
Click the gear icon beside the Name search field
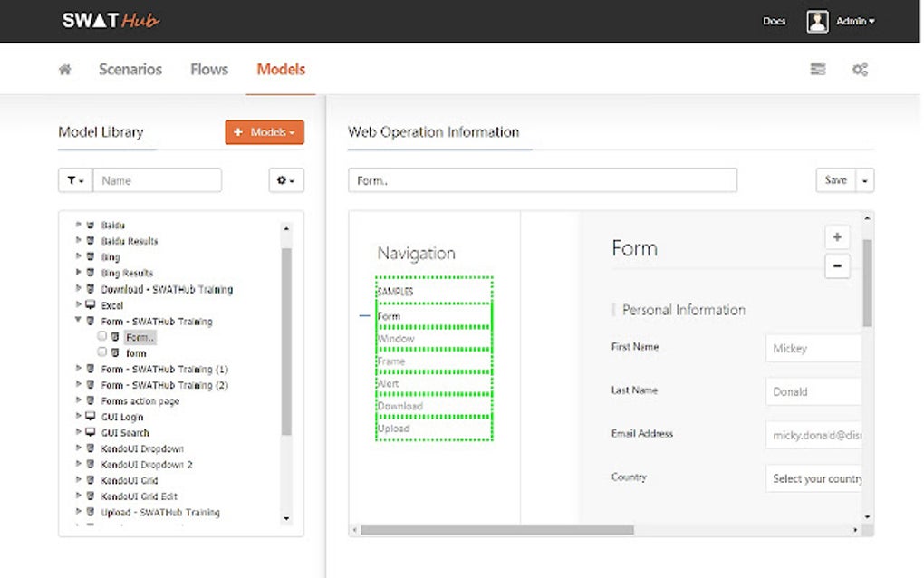click(285, 180)
